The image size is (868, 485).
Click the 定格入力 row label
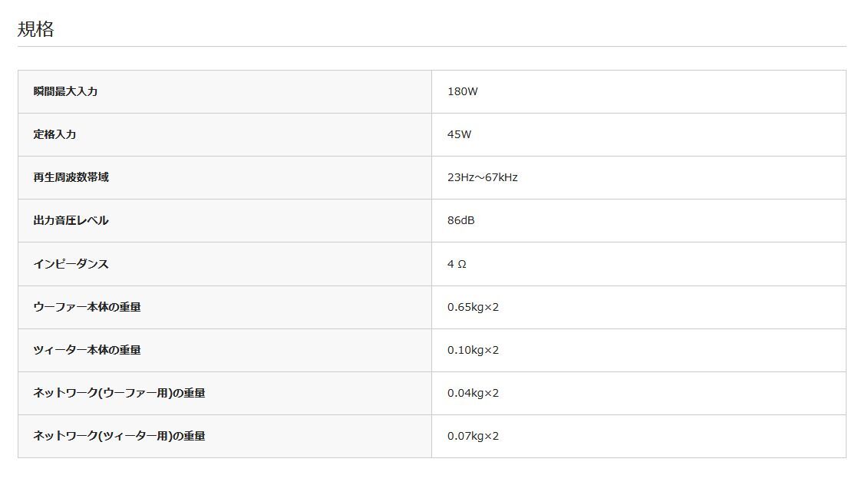54,134
